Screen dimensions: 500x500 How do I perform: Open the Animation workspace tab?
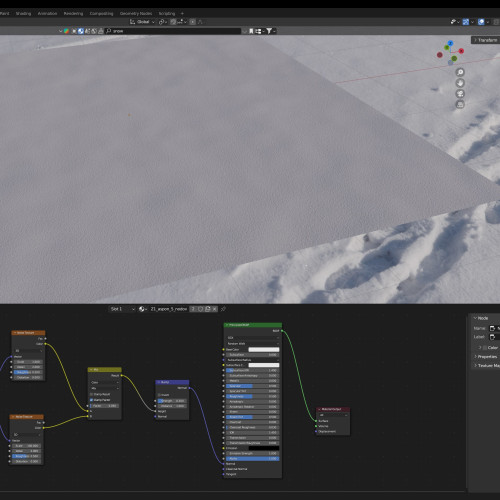[x=47, y=13]
